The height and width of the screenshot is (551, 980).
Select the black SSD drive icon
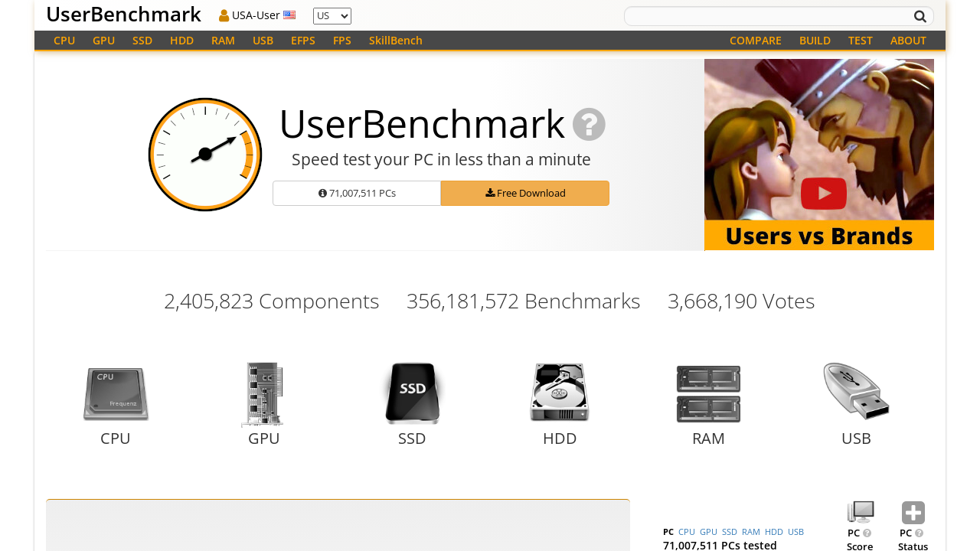pos(412,393)
